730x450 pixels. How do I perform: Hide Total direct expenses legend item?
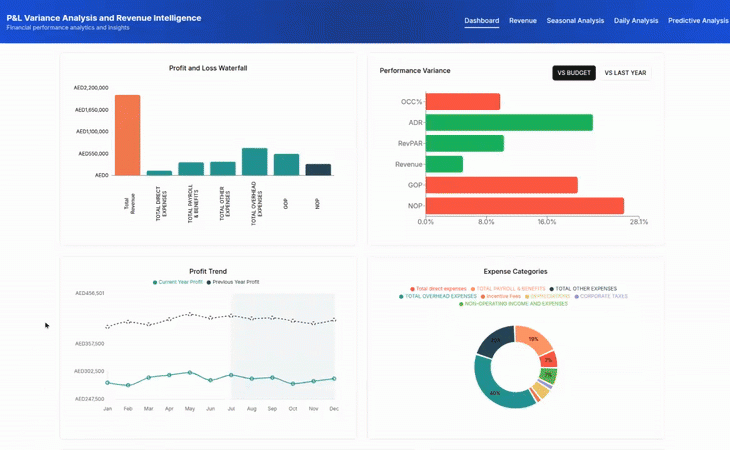pos(439,289)
